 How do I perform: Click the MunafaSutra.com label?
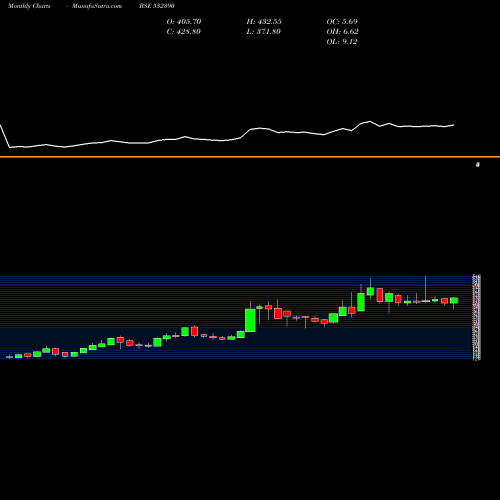pos(97,6)
